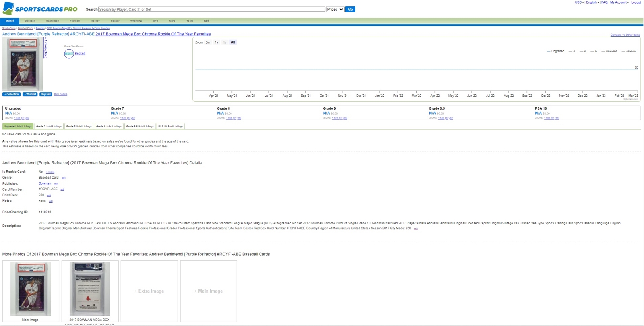Focus the card search input field
Screen dimensions: 644x326
pos(212,9)
